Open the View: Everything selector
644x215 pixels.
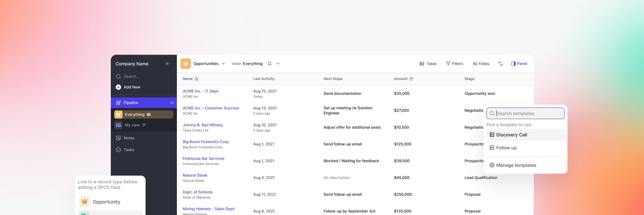[x=247, y=64]
